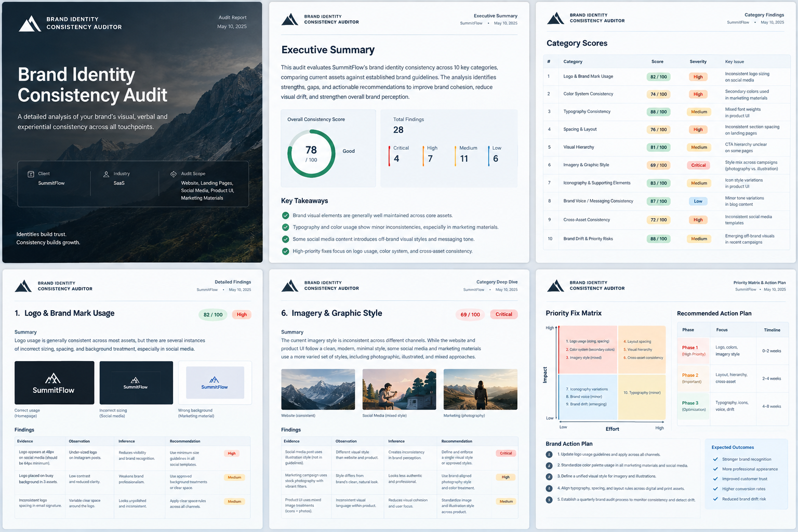Click the 'Key Issue' column header

[x=735, y=62]
